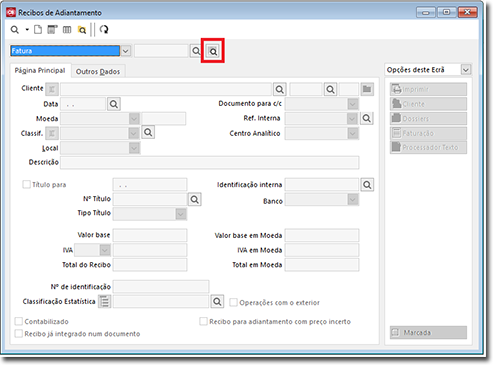Expand the Opções deste Ecrã dropdown
This screenshot has height=369, width=496.
pyautogui.click(x=466, y=70)
